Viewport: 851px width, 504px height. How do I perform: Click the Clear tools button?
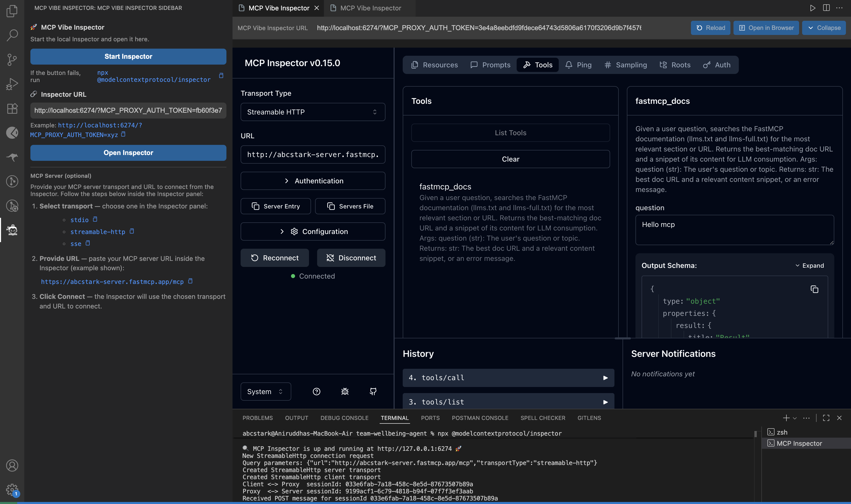[510, 159]
